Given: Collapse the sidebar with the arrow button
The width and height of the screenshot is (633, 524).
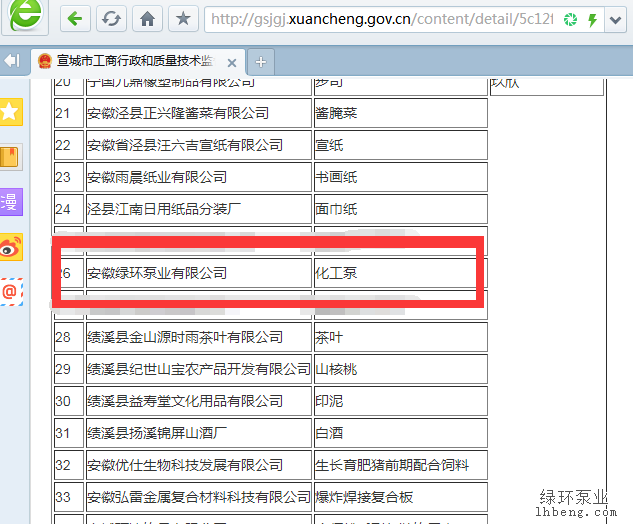Looking at the screenshot, I should point(12,61).
